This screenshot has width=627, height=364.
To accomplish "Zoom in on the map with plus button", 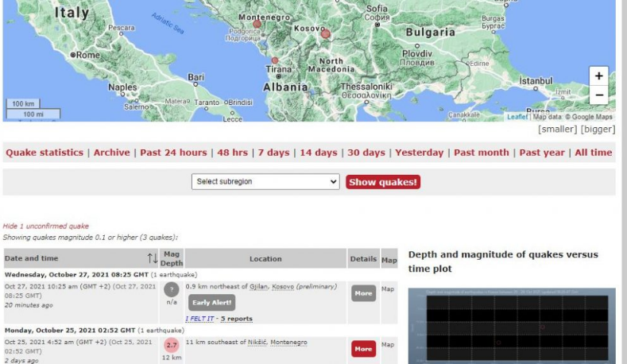I will coord(599,78).
